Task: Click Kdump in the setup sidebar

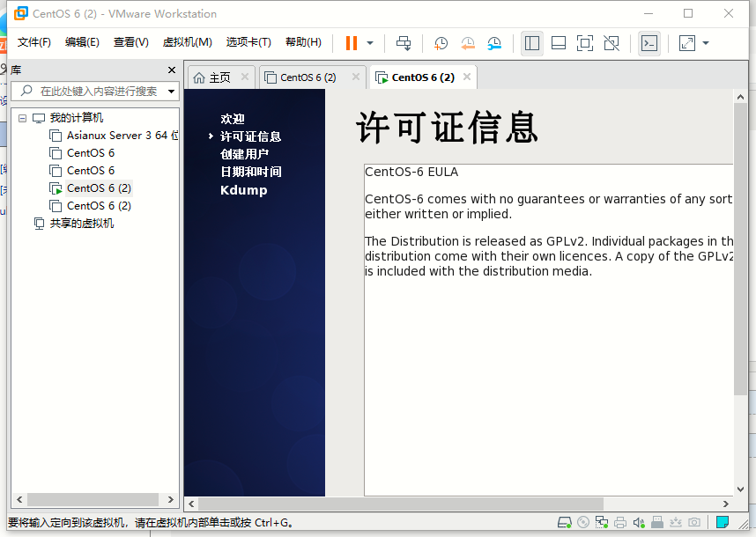Action: 243,190
